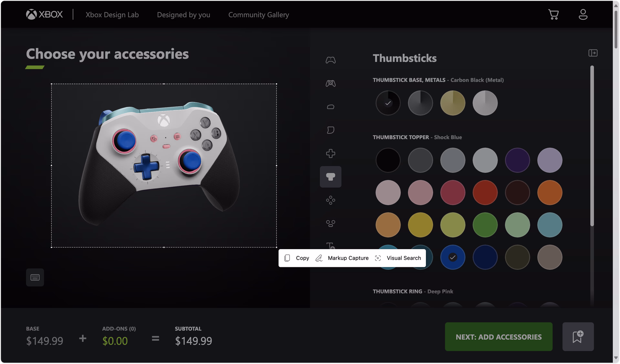Image resolution: width=620 pixels, height=364 pixels.
Task: Select Carbon Black metal thumbstick base
Action: coord(388,103)
